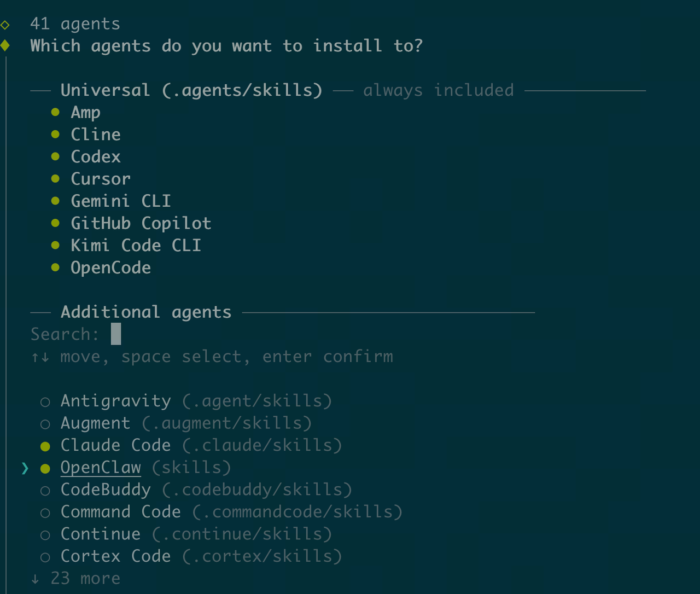Click the green bullet beside Cline

(55, 135)
